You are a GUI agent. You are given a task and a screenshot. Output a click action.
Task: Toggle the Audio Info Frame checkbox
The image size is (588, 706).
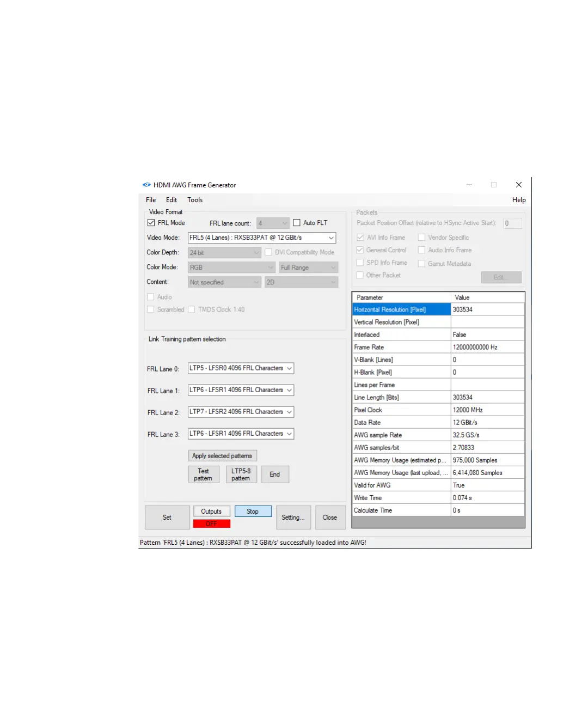[x=421, y=250]
